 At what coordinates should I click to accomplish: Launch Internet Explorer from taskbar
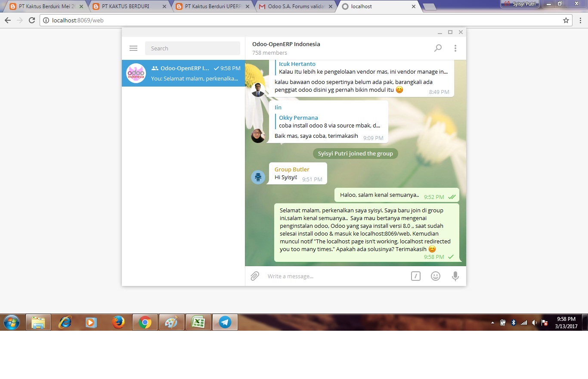pos(65,322)
